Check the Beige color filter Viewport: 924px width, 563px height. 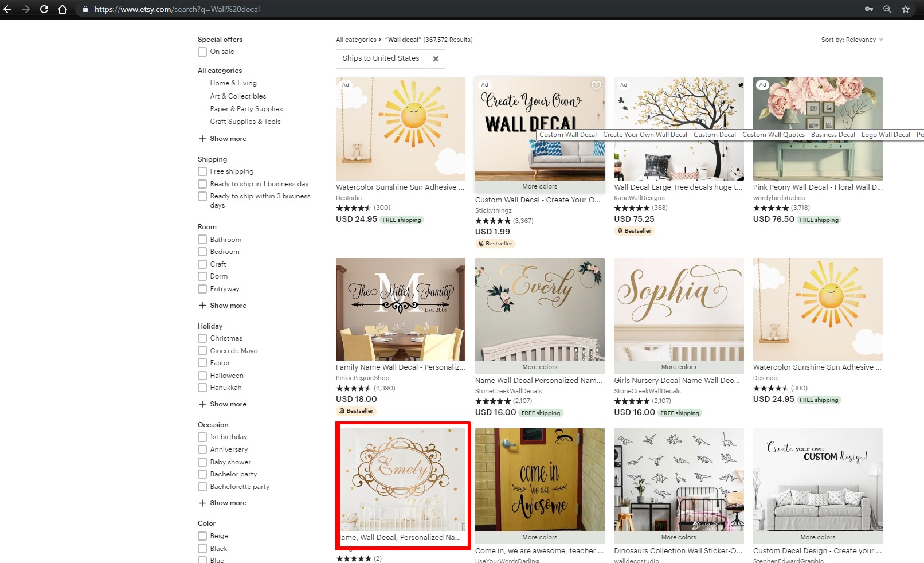pyautogui.click(x=202, y=536)
